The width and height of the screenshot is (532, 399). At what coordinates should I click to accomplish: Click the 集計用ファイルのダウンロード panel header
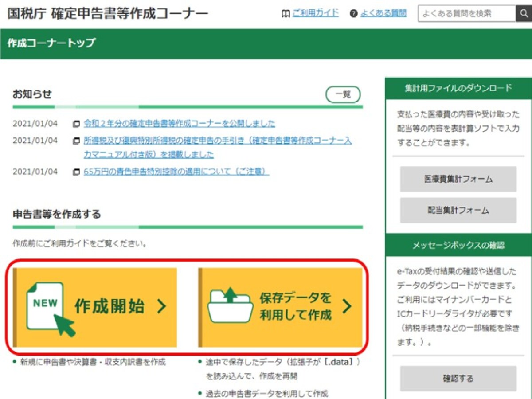[x=458, y=88]
